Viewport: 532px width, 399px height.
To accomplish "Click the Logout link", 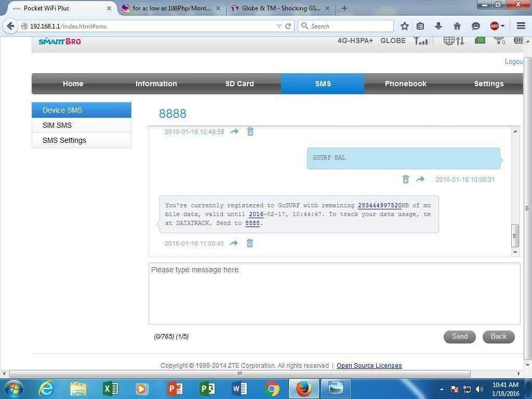I will 514,61.
